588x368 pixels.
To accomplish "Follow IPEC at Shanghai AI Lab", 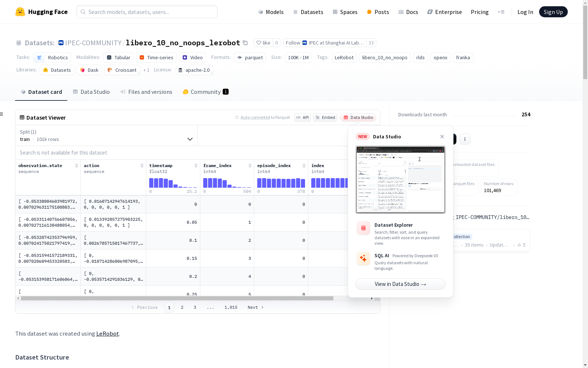I will [325, 43].
